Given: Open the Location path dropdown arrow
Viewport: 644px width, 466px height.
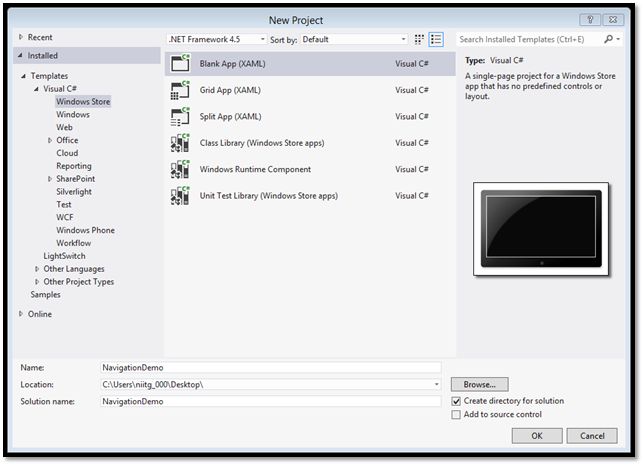Looking at the screenshot, I should 436,385.
